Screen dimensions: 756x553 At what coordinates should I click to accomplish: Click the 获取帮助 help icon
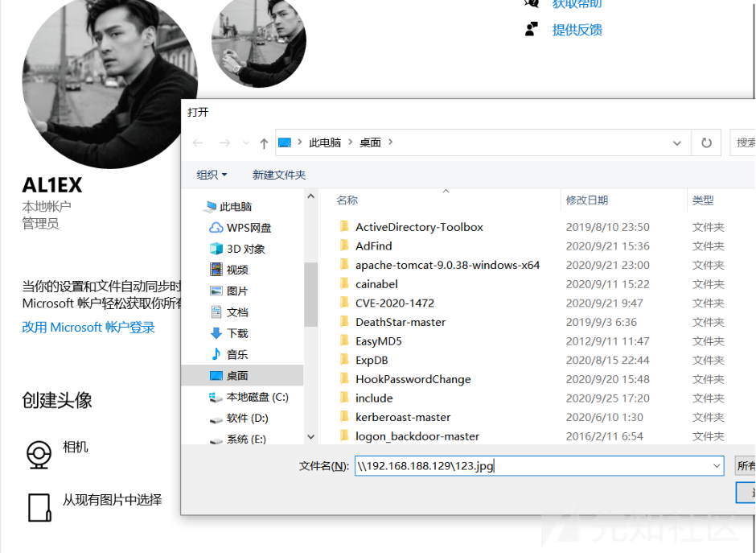pos(531,5)
